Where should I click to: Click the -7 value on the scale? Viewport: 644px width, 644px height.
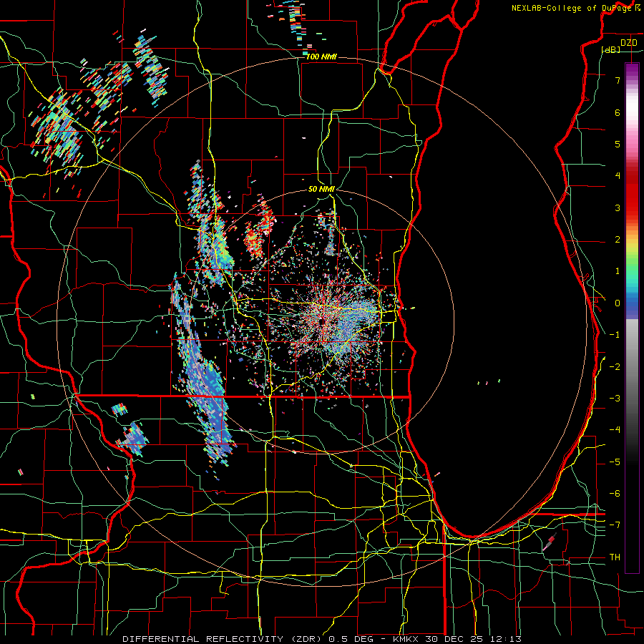point(615,525)
